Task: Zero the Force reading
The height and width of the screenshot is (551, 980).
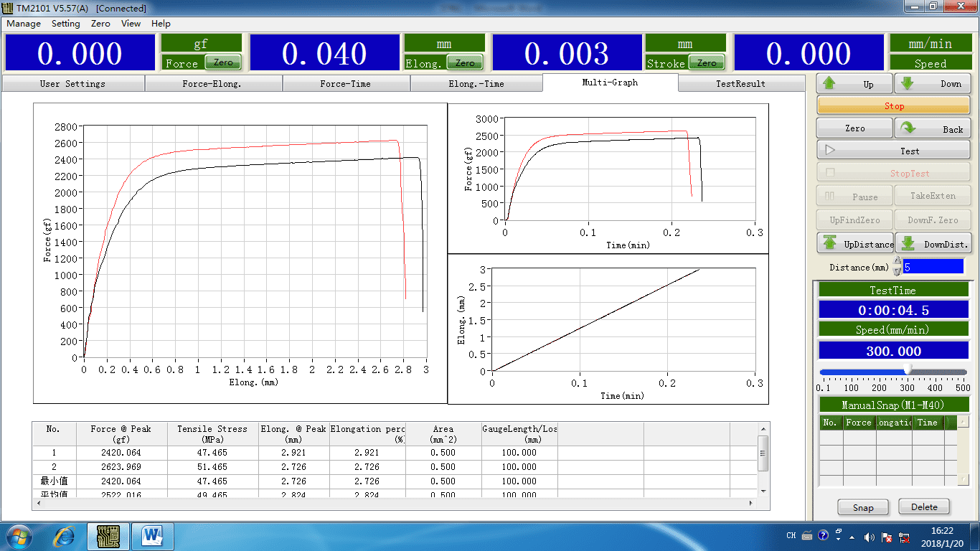Action: tap(223, 63)
